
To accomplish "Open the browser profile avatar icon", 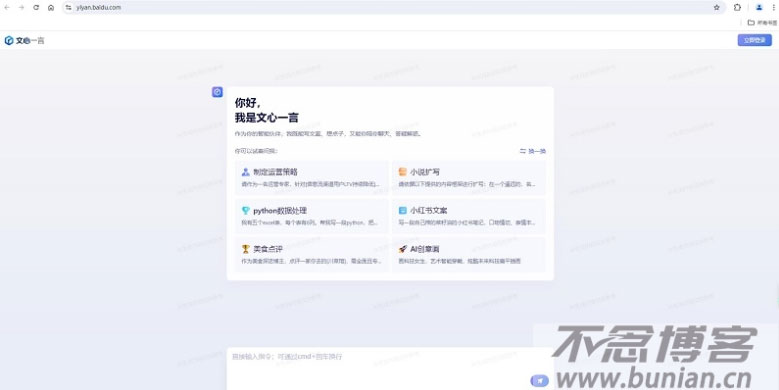I will [x=759, y=7].
